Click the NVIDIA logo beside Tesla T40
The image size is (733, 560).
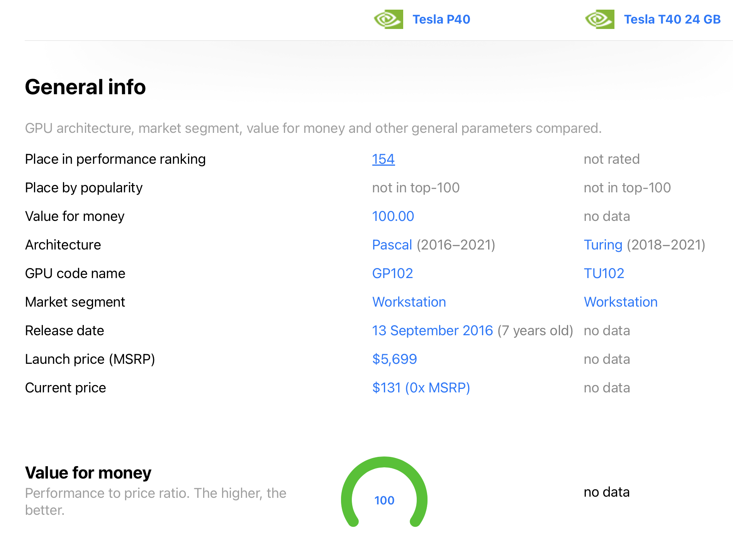point(599,19)
